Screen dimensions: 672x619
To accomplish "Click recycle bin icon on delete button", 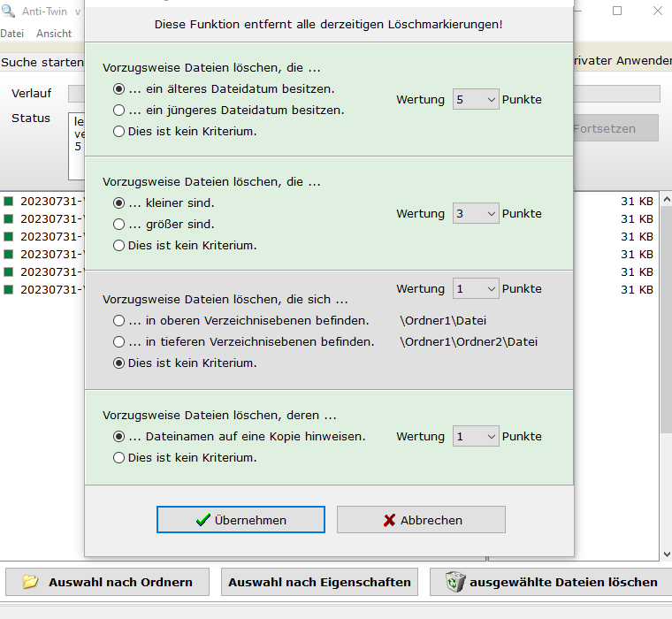I will [x=455, y=582].
